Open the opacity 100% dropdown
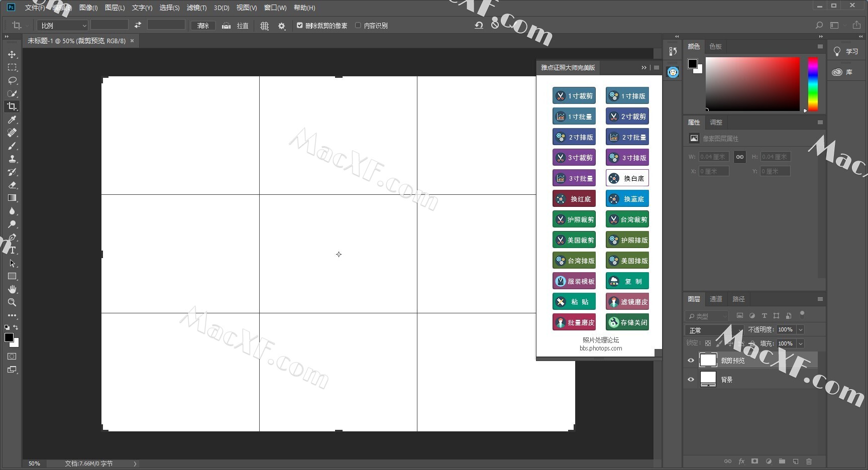This screenshot has height=470, width=868. [801, 329]
